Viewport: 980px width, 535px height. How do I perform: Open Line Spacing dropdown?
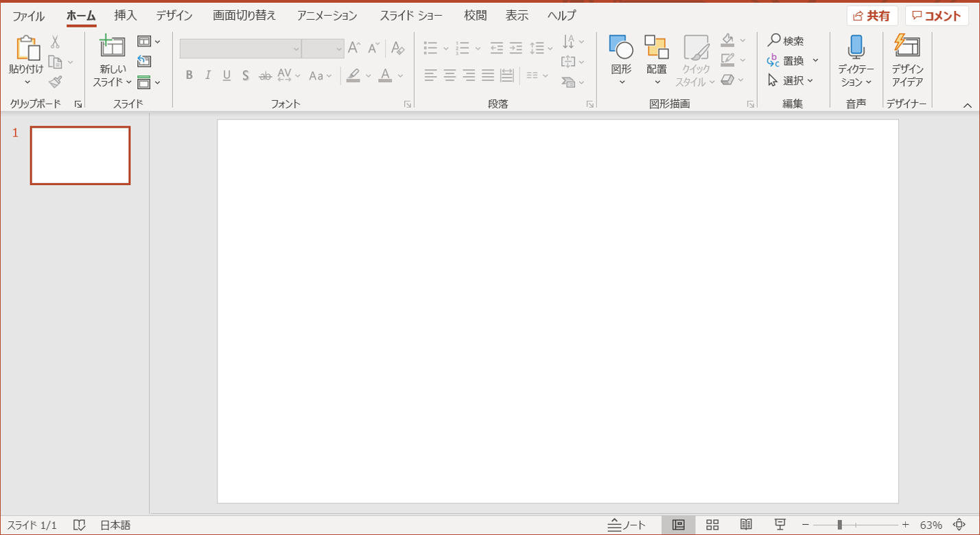coord(541,48)
